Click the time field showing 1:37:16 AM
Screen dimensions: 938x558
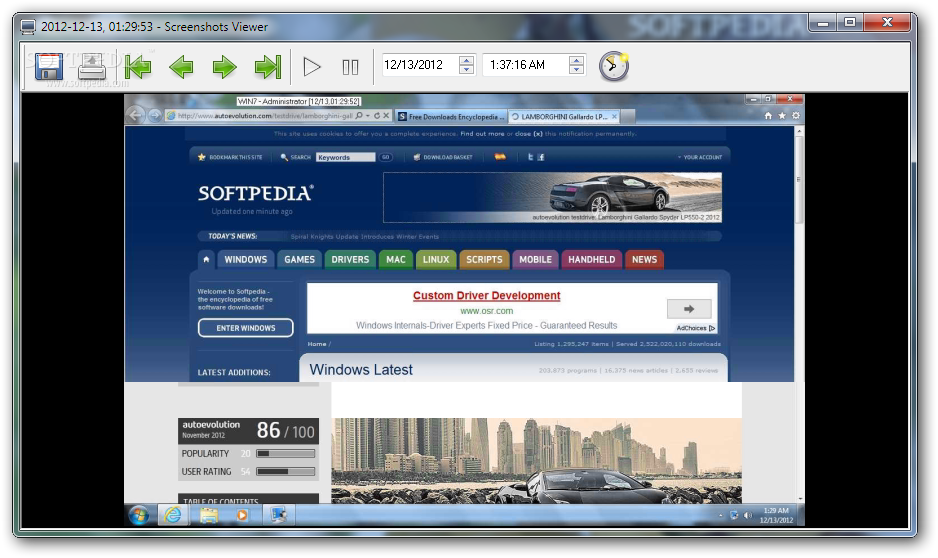pyautogui.click(x=524, y=65)
